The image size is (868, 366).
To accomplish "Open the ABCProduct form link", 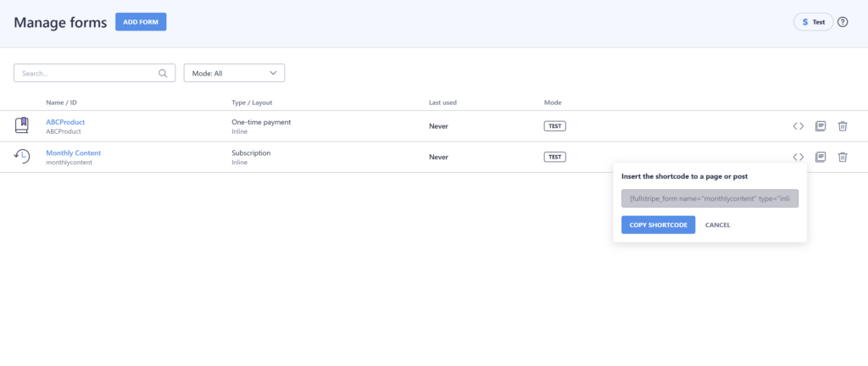I will [x=65, y=122].
